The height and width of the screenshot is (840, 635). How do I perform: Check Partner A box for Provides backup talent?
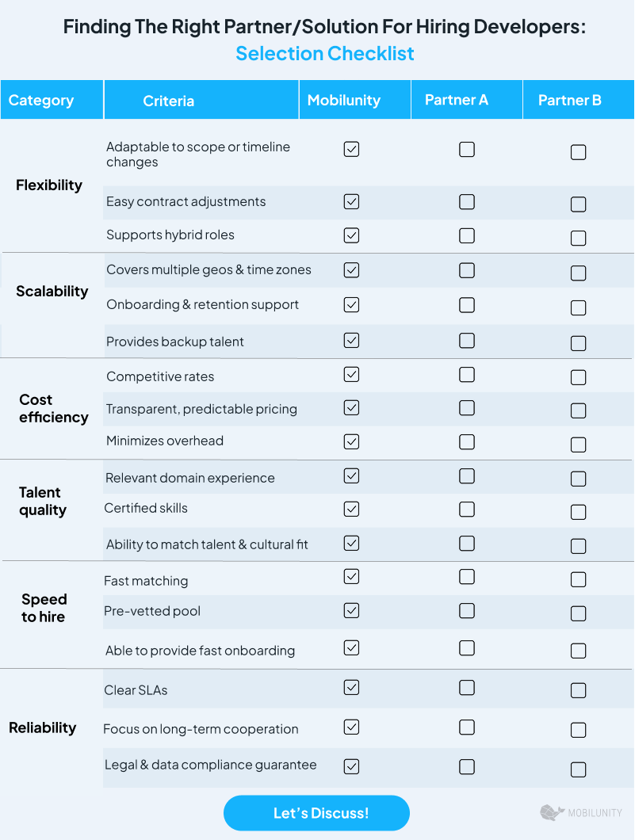[x=467, y=340]
